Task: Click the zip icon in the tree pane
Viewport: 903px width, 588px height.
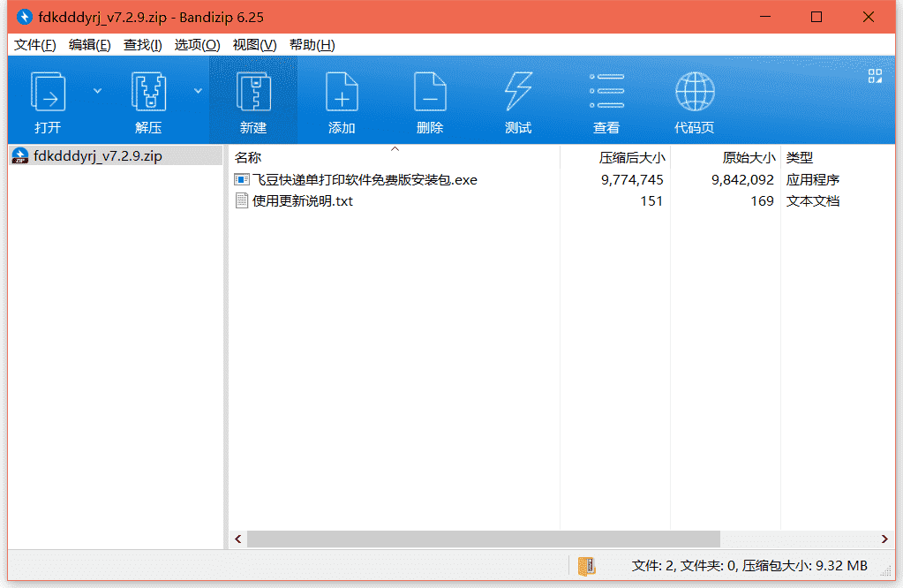Action: tap(20, 155)
